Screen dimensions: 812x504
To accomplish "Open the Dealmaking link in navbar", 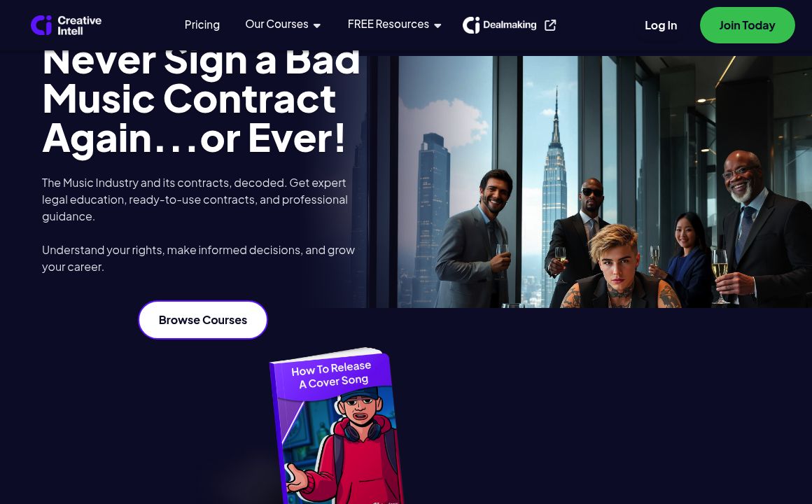I will pos(509,25).
